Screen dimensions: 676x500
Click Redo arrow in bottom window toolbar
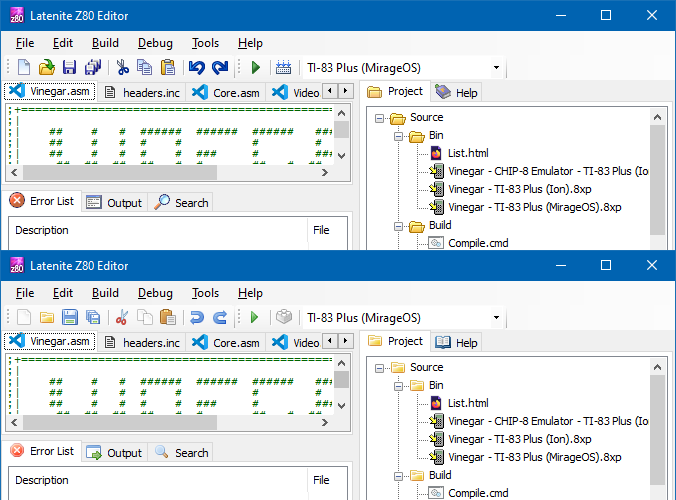[220, 318]
